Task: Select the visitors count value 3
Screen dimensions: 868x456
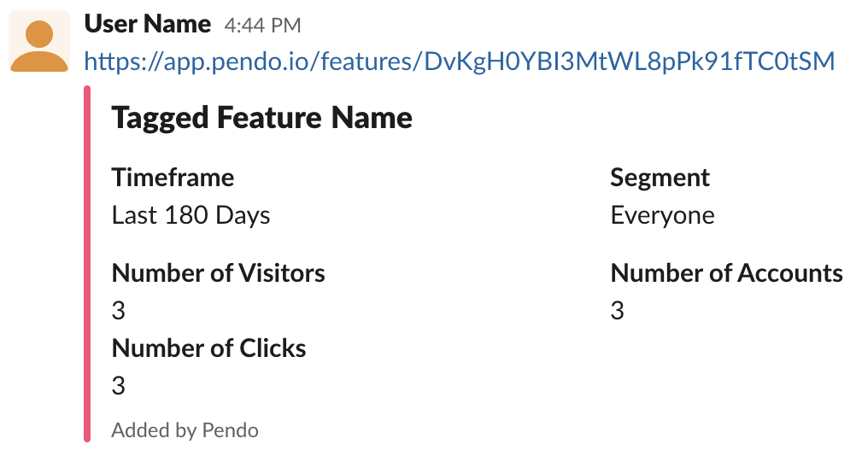Action: (x=119, y=311)
